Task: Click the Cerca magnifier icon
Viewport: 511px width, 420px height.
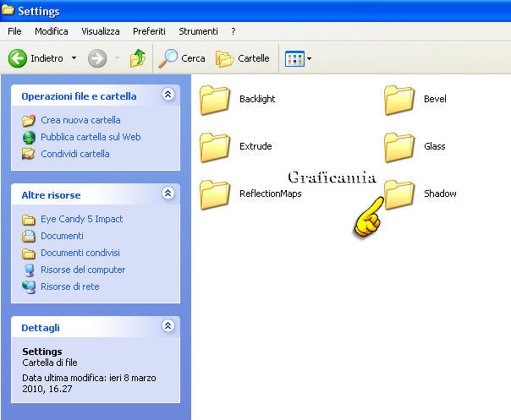Action: point(168,58)
